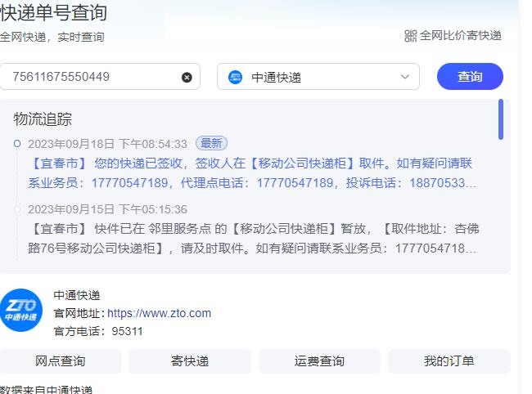Click the ZTO icon in courier selector
This screenshot has width=532, height=394.
pos(235,77)
